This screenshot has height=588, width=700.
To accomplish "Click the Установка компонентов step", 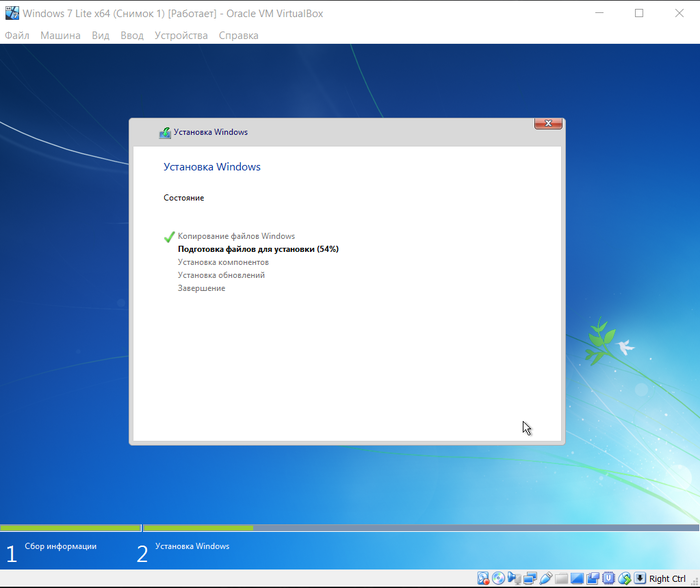I will pos(223,262).
